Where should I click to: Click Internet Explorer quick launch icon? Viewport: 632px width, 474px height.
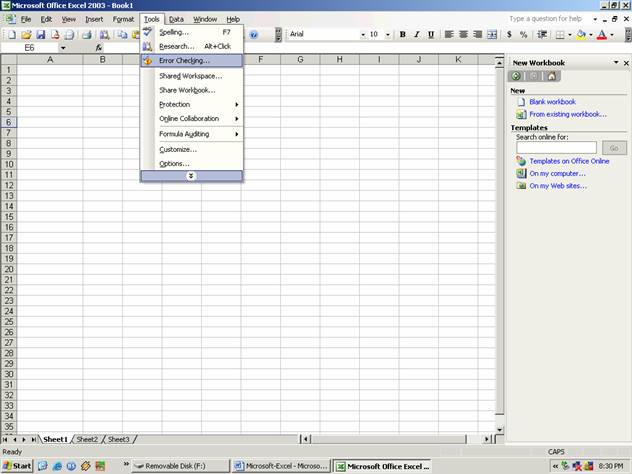tap(57, 466)
